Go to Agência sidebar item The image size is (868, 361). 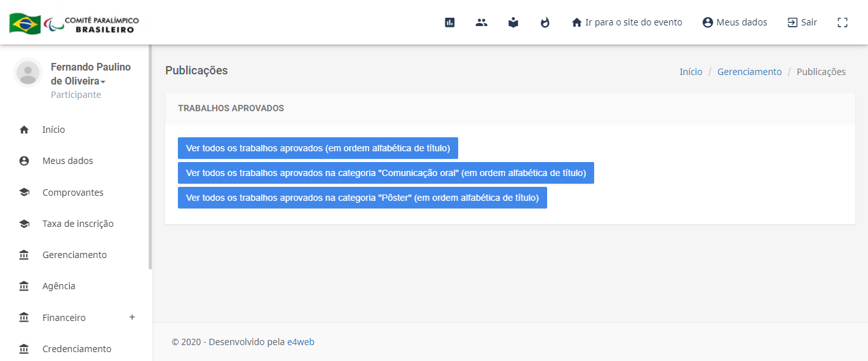coord(58,286)
